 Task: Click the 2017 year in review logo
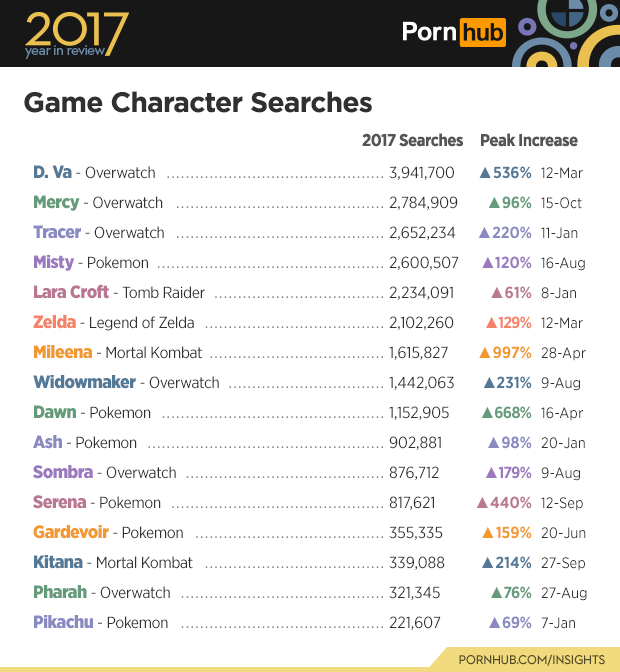pyautogui.click(x=75, y=34)
